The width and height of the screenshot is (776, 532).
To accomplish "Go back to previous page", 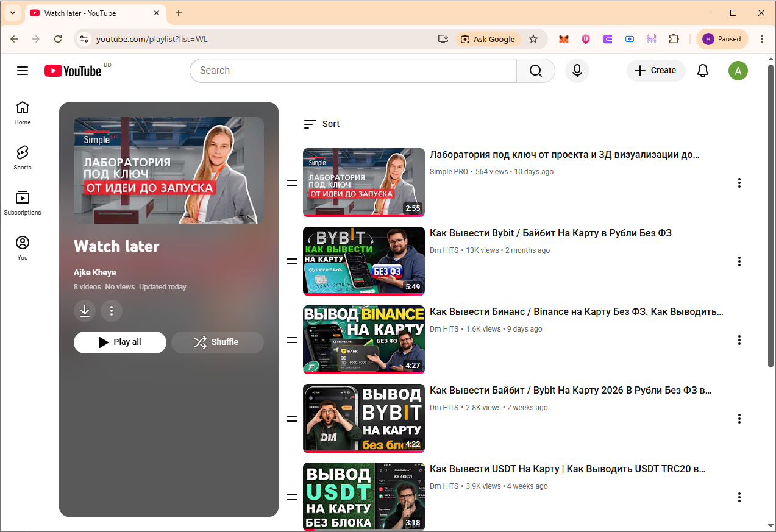I will point(14,39).
